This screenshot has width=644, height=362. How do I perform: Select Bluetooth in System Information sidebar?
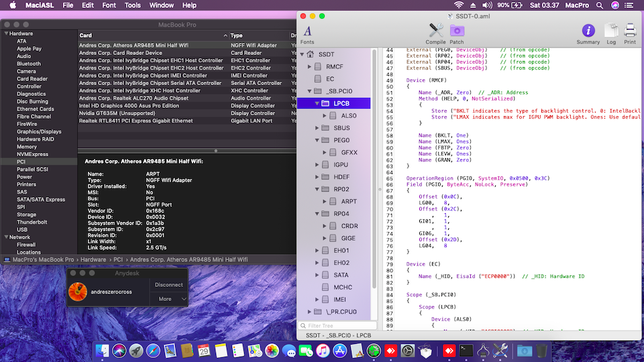29,64
